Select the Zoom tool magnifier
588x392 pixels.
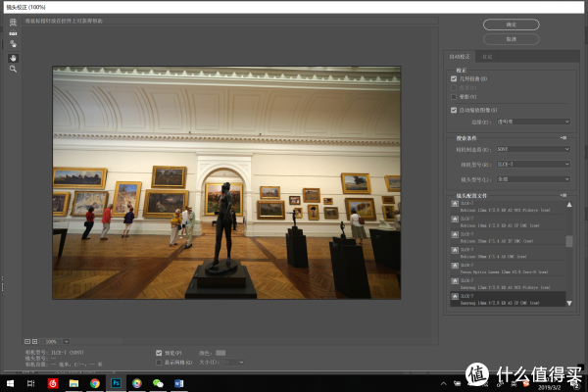click(x=13, y=69)
